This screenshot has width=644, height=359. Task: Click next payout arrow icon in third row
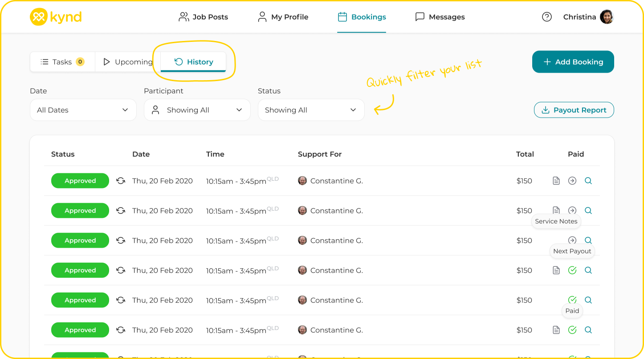point(572,240)
